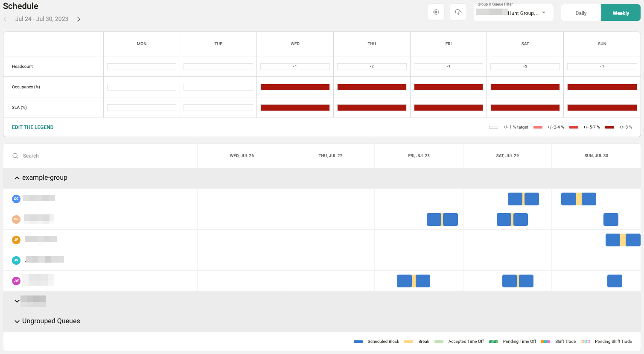The height and width of the screenshot is (354, 644).
Task: Select the JF agent avatar
Action: click(16, 240)
